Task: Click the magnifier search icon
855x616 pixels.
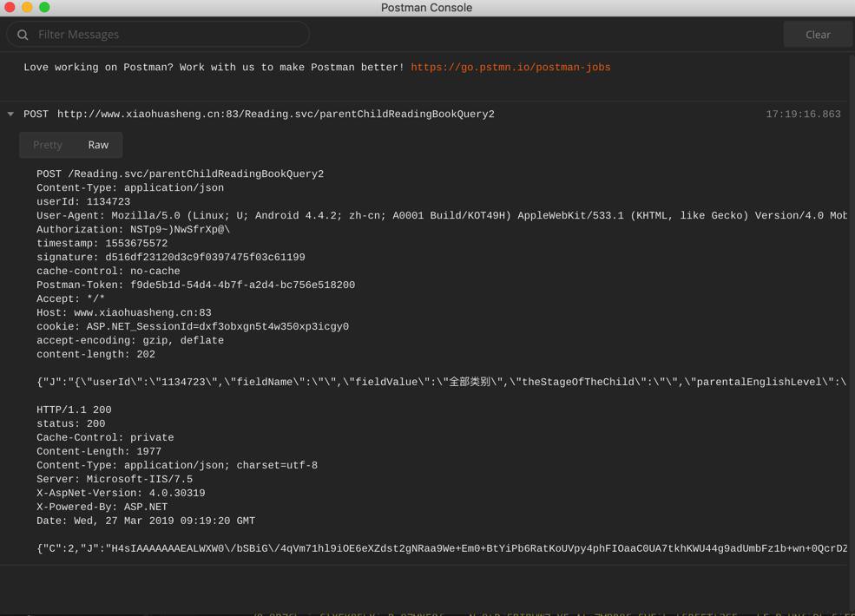Action: click(x=23, y=35)
